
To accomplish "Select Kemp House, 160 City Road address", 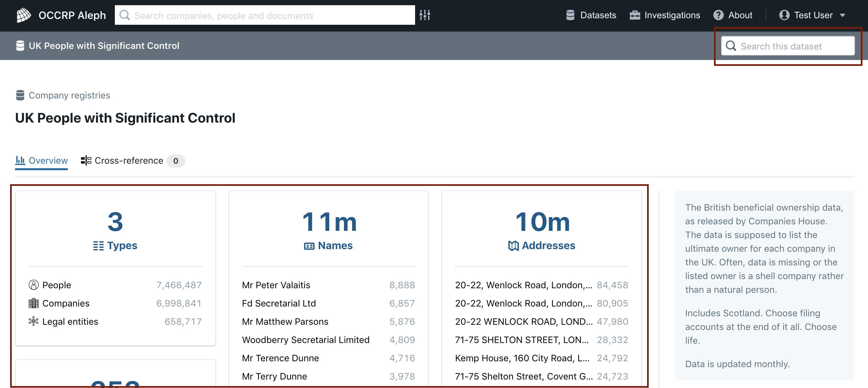I will 541,358.
